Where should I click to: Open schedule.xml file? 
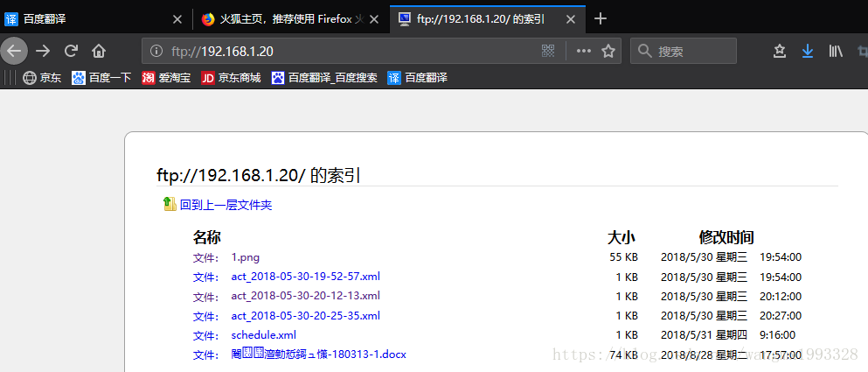pyautogui.click(x=263, y=335)
